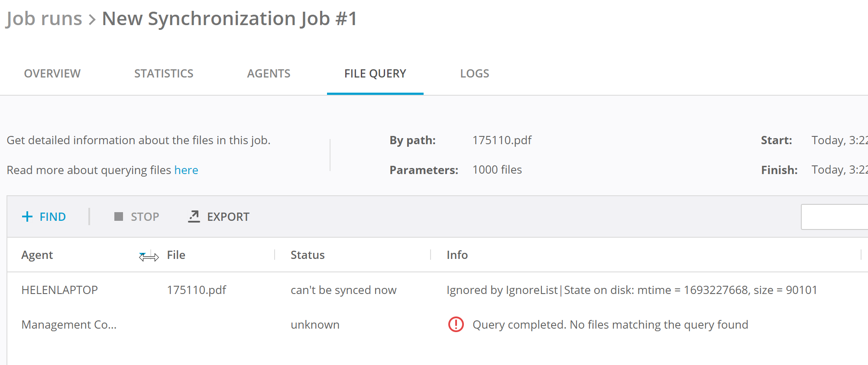Sort by the Status column header

[x=308, y=255]
